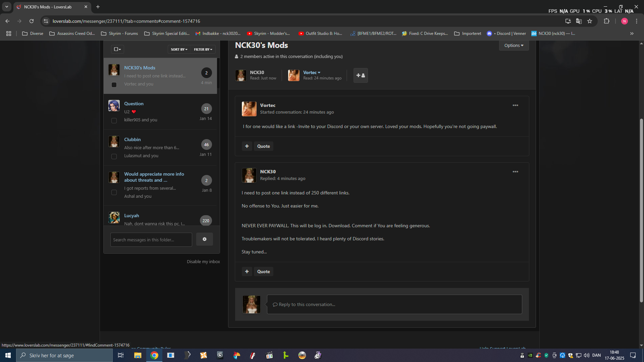Open the Outfit Studio 8 YouTube bookmark
This screenshot has height=362, width=644.
pos(320,34)
